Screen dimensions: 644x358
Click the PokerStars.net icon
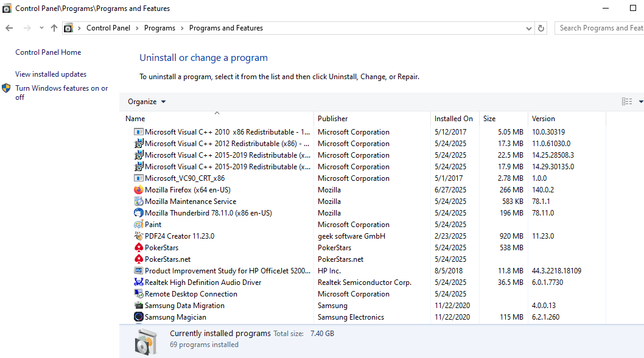pos(138,259)
